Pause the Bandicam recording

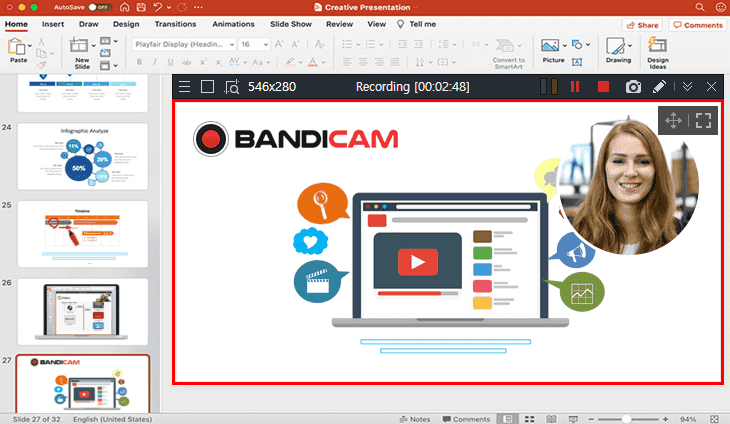575,87
